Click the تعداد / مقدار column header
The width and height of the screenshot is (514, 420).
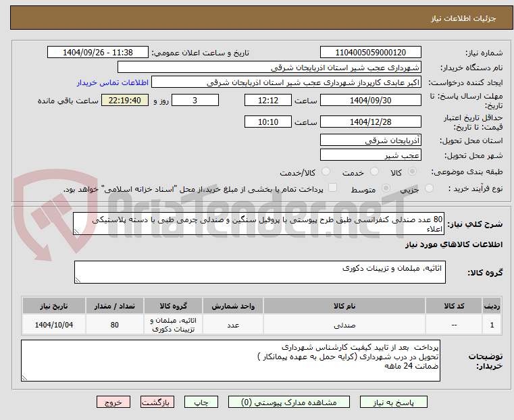click(114, 306)
